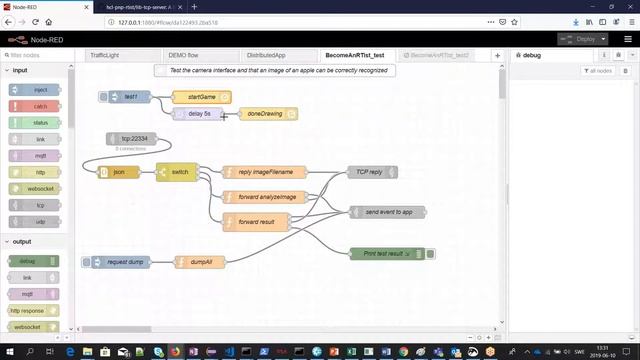Image resolution: width=640 pixels, height=360 pixels.
Task: Click the palette vertical scrollbar
Action: (x=71, y=98)
